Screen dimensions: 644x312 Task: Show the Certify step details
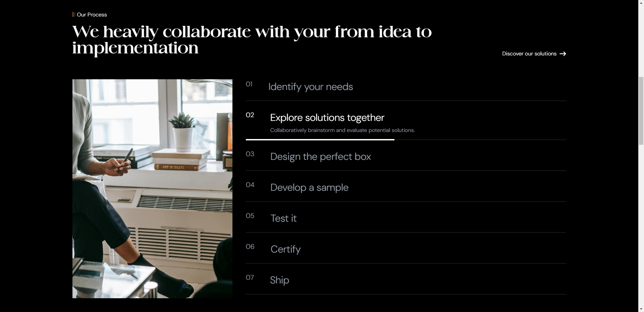[x=285, y=250]
